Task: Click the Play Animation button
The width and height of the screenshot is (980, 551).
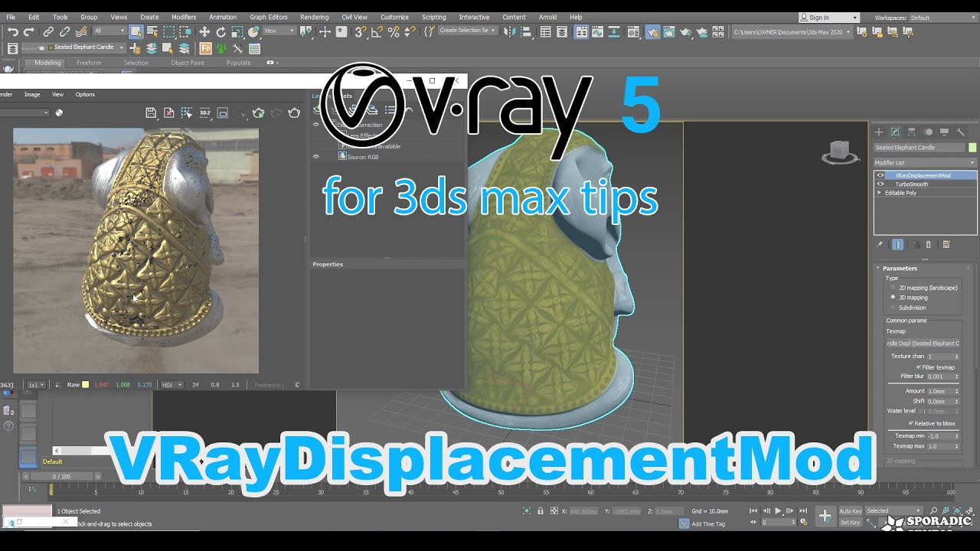Action: click(x=778, y=510)
